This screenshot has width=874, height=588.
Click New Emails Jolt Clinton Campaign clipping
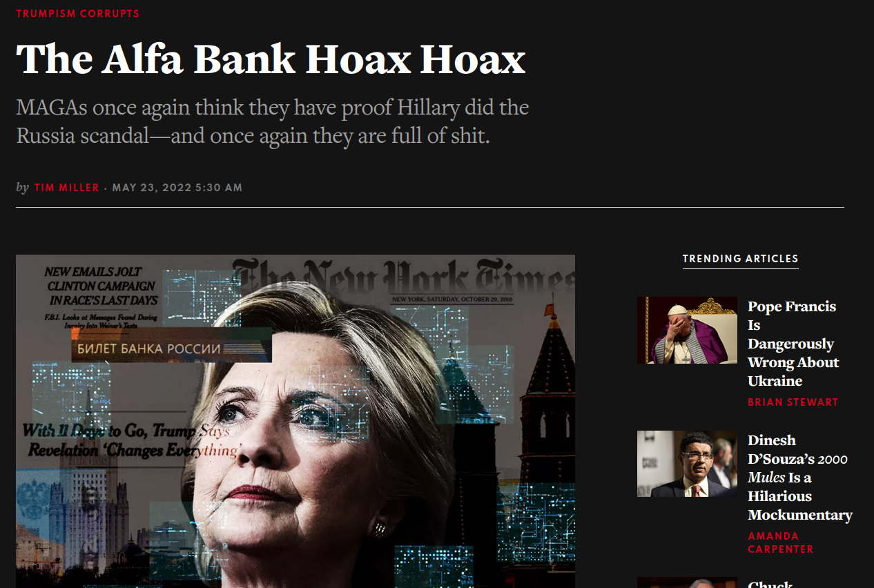(x=101, y=286)
